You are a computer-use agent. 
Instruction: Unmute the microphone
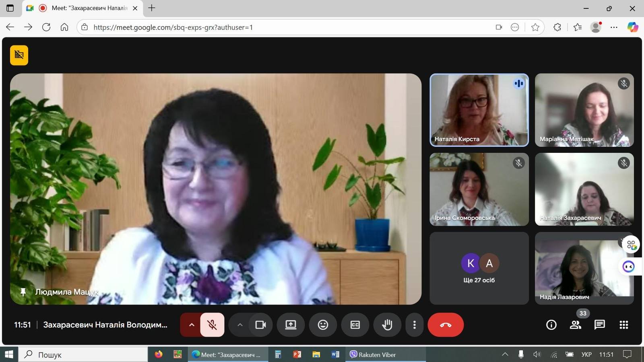[212, 325]
